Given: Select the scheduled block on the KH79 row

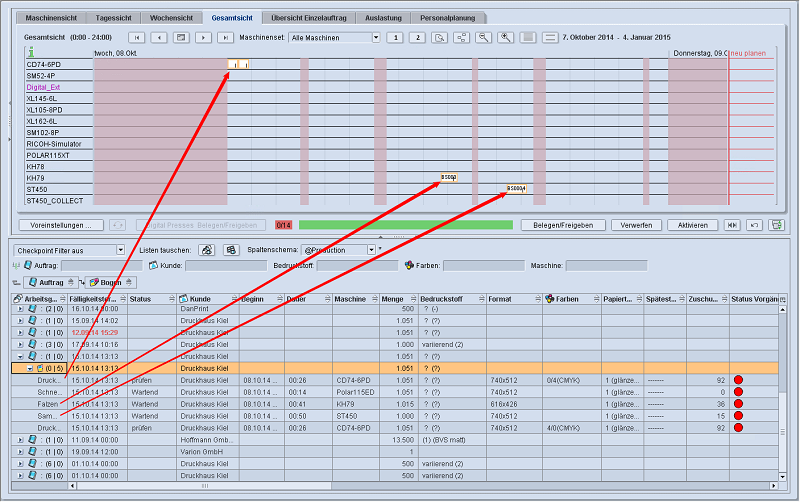Looking at the screenshot, I should pyautogui.click(x=448, y=177).
